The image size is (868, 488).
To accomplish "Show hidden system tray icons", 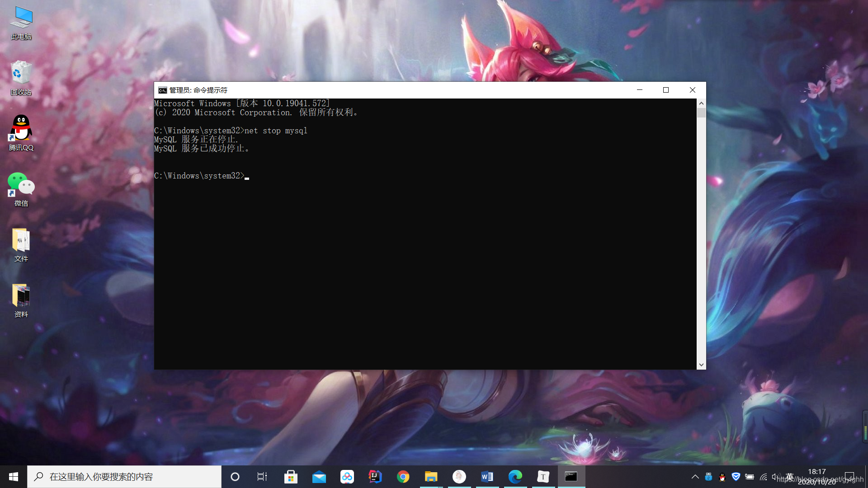I will pyautogui.click(x=695, y=477).
